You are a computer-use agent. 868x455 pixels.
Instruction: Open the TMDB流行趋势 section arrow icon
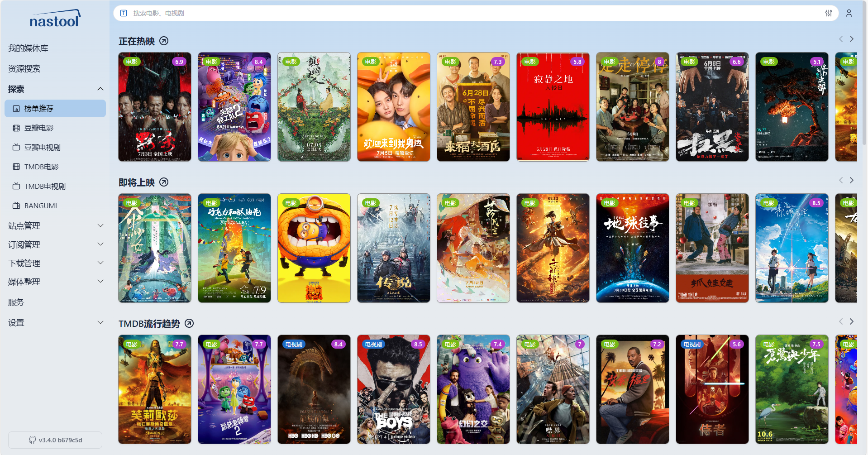189,323
